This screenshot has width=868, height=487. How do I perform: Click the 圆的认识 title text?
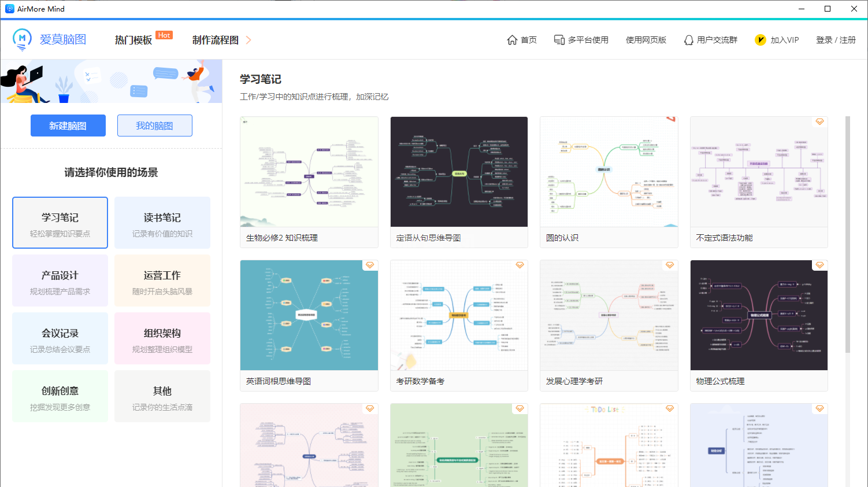click(562, 238)
